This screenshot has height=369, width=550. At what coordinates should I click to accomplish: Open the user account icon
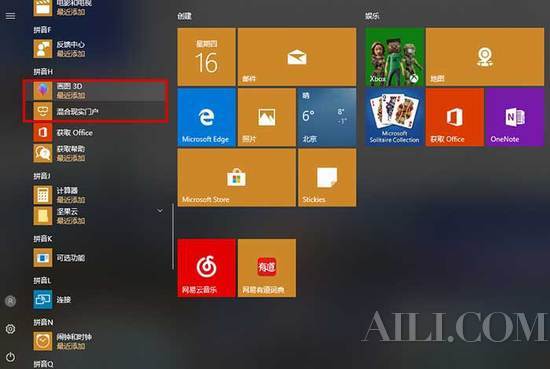point(11,301)
